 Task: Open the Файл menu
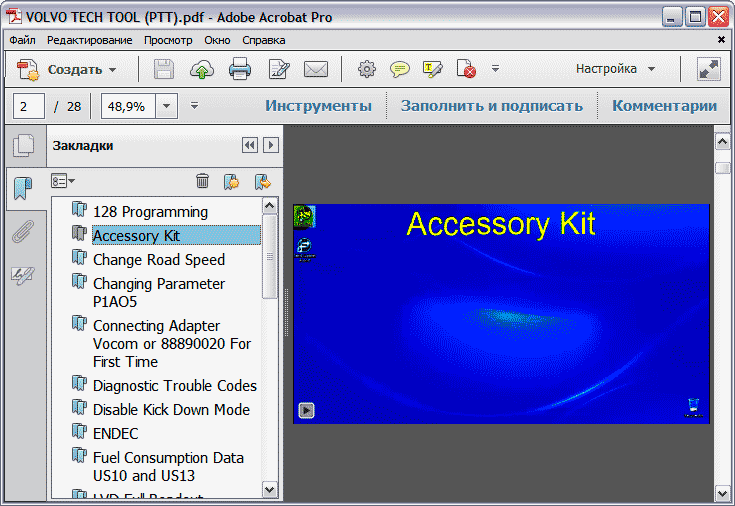[x=22, y=40]
